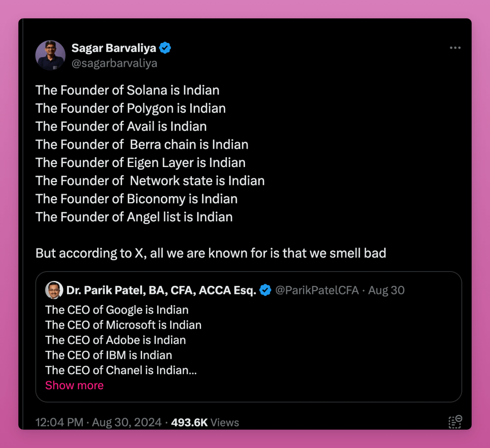Viewport: 490px width, 448px height.
Task: Open the three-dot more options menu
Action: tap(455, 48)
